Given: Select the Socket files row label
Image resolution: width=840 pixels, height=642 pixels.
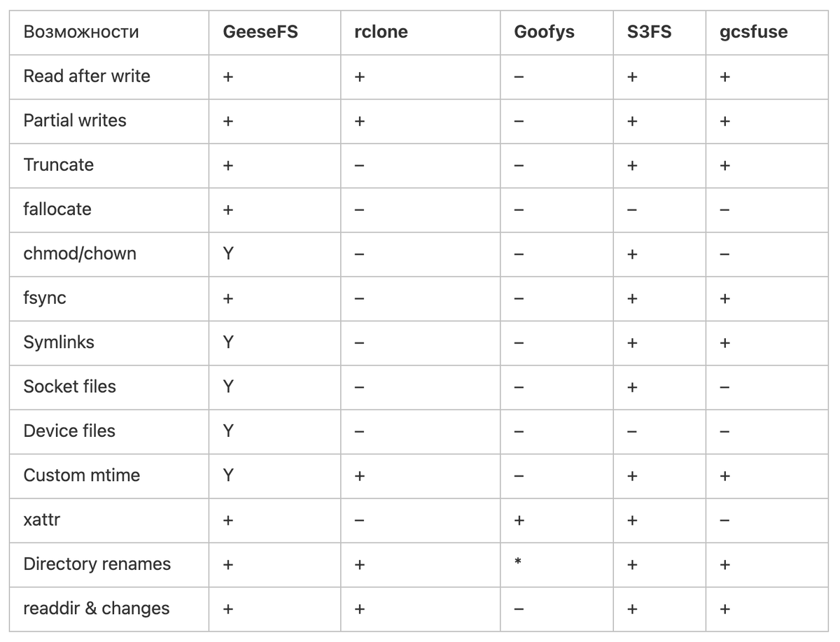Looking at the screenshot, I should point(70,386).
